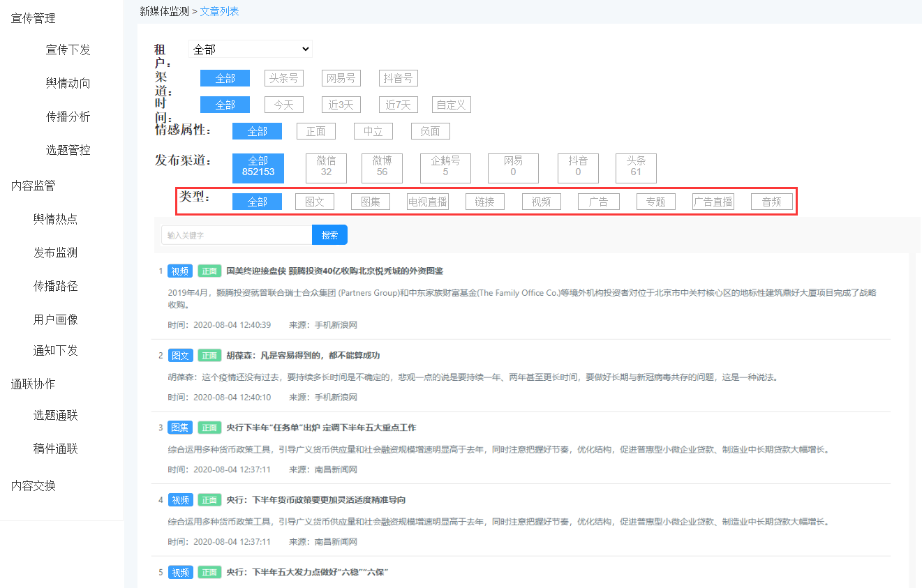Click the 图集 tag on article 3
Screen dimensions: 922x588
180,428
